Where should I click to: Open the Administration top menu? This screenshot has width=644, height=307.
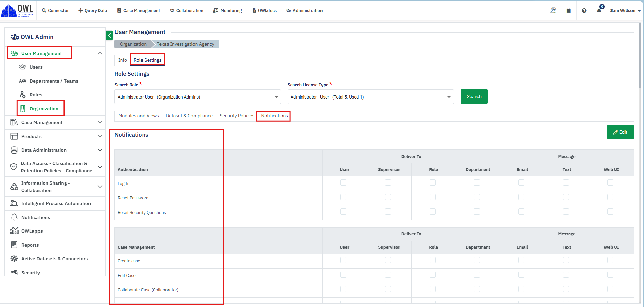point(304,11)
